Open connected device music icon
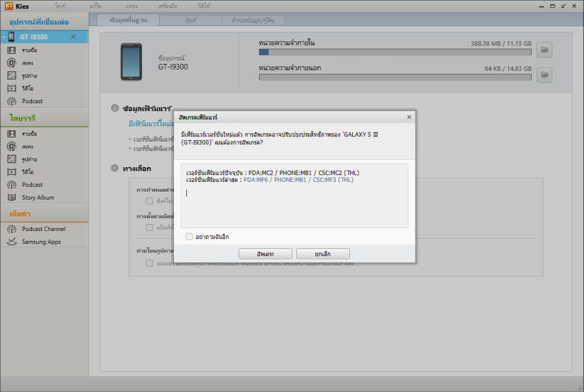Screen dimensions: 584x392 (x=12, y=63)
